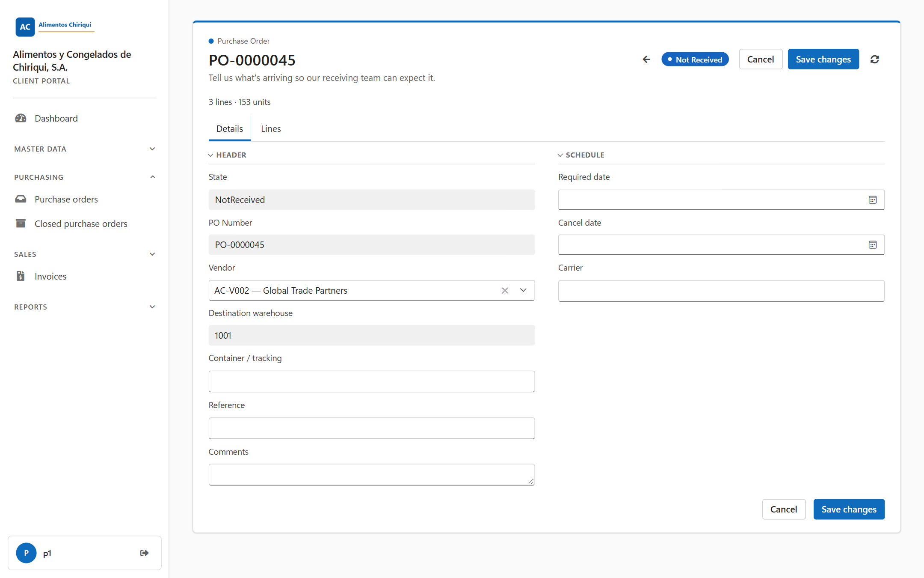Image resolution: width=924 pixels, height=578 pixels.
Task: Select the Details tab
Action: (230, 129)
